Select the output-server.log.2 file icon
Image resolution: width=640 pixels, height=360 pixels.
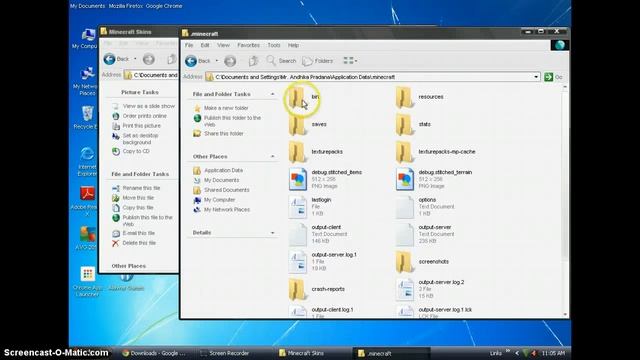pyautogui.click(x=404, y=289)
